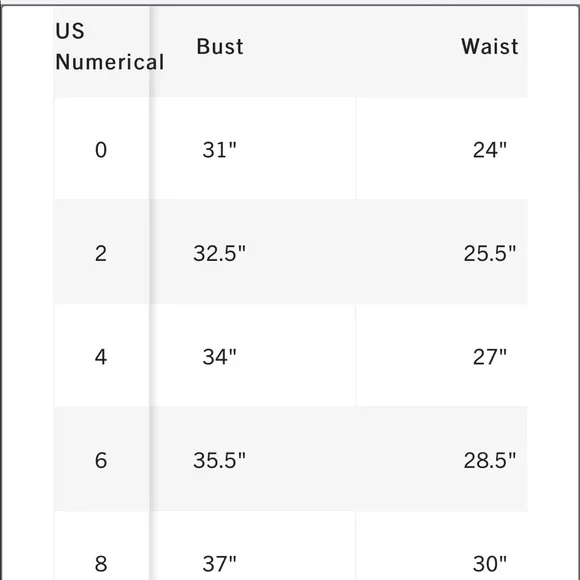
Task: Select size 4 in size column
Action: click(x=101, y=357)
